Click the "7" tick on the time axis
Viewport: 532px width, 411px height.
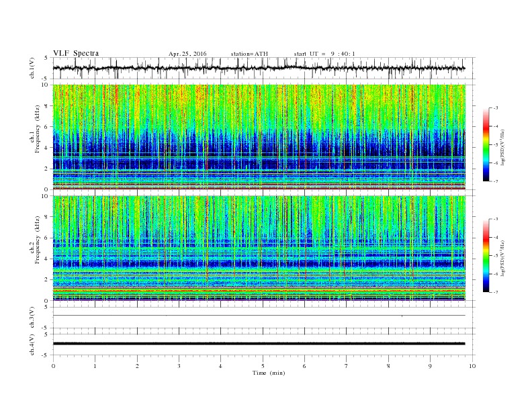pyautogui.click(x=347, y=366)
